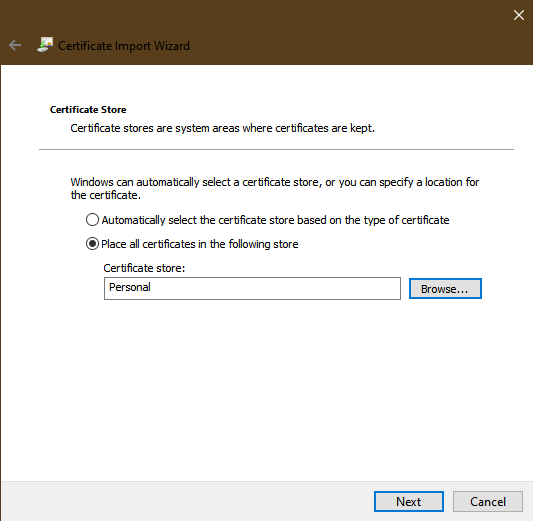Cancel the certificate import
Screen dimensions: 533x521
[488, 501]
